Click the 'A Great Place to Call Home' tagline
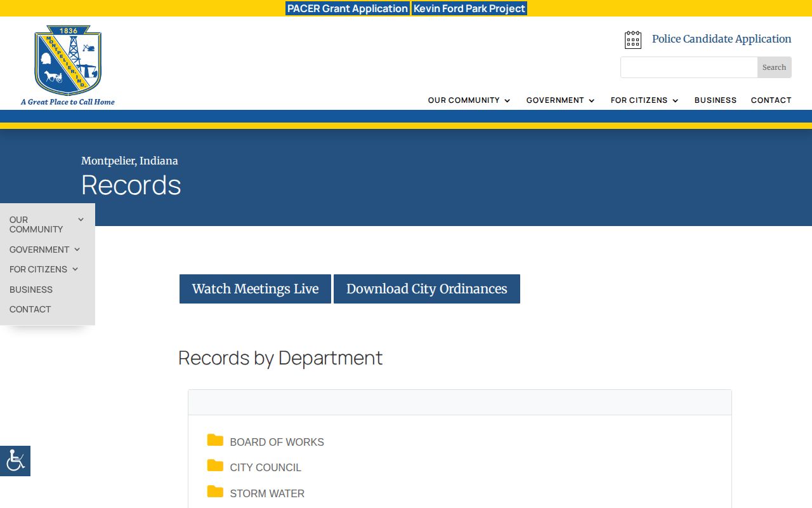 [x=68, y=102]
